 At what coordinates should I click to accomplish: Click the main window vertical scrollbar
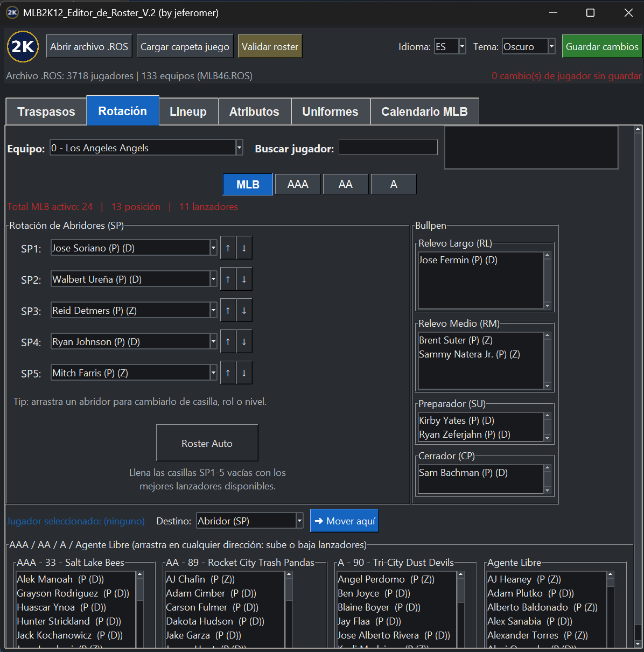[x=638, y=387]
